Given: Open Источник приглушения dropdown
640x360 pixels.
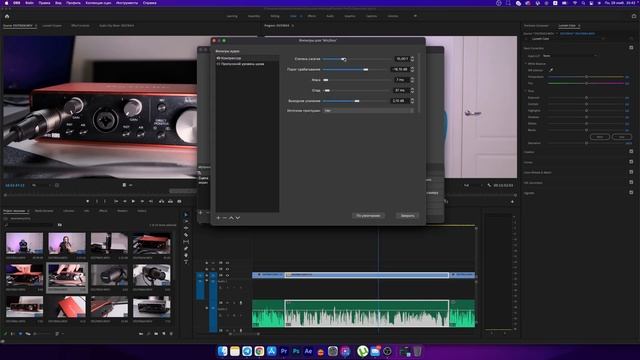Looking at the screenshot, I should (369, 111).
